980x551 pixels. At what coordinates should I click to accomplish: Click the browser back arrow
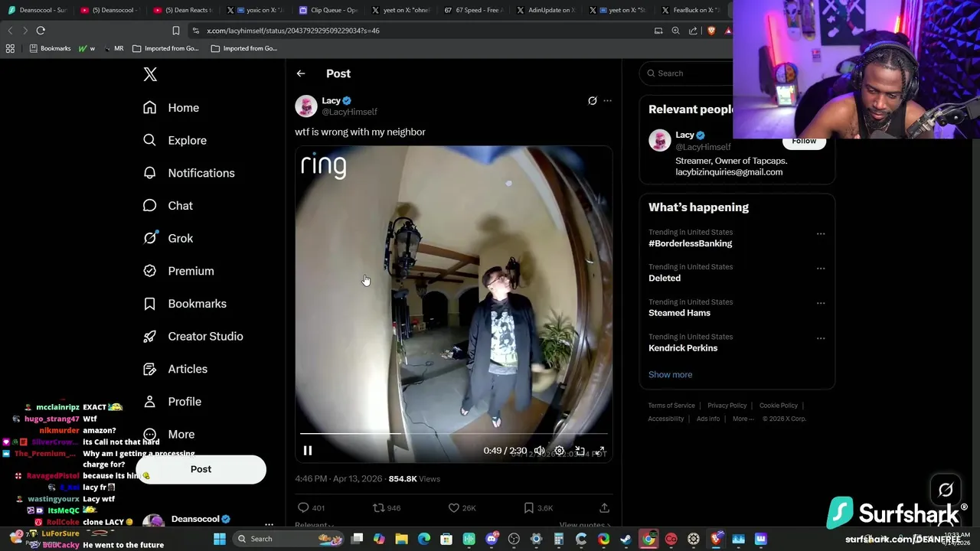[10, 31]
